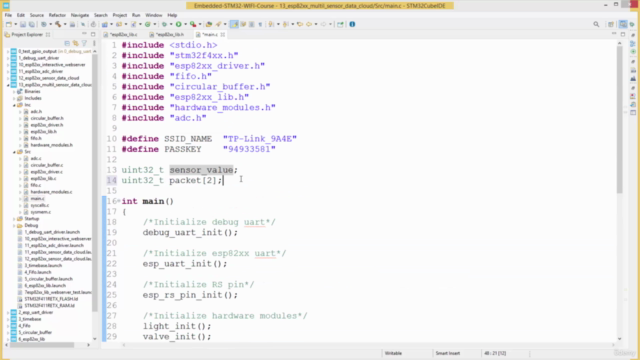The height and width of the screenshot is (360, 640).
Task: Toggle the highlighted Mark Occurrences toolbar icon
Action: tap(234, 24)
